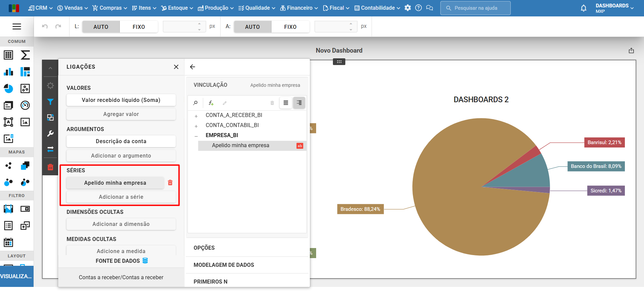Viewport: 644px width, 301px height.
Task: Add a Geo Point Map item
Action: coord(8,166)
